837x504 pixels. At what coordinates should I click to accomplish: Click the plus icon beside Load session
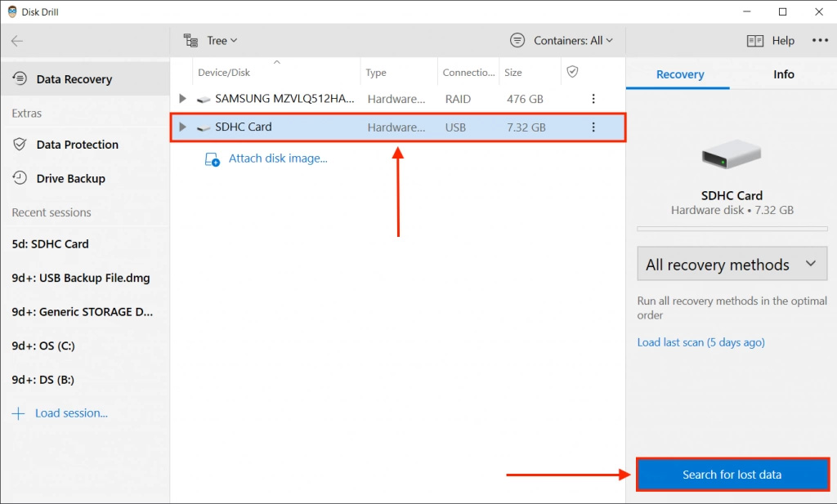[x=19, y=414]
